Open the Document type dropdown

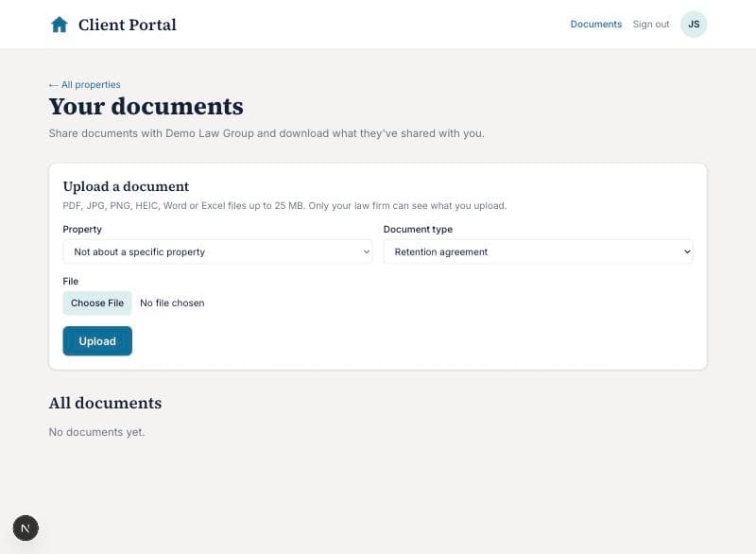(538, 251)
